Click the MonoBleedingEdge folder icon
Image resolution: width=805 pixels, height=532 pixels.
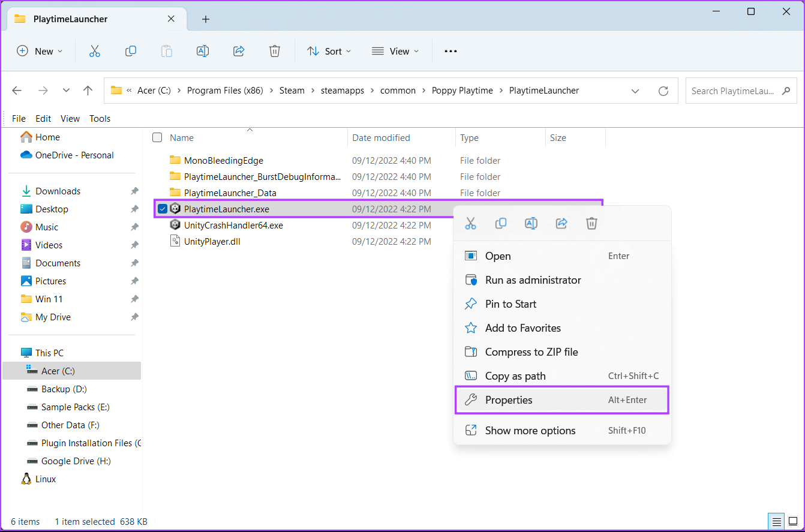(x=175, y=160)
